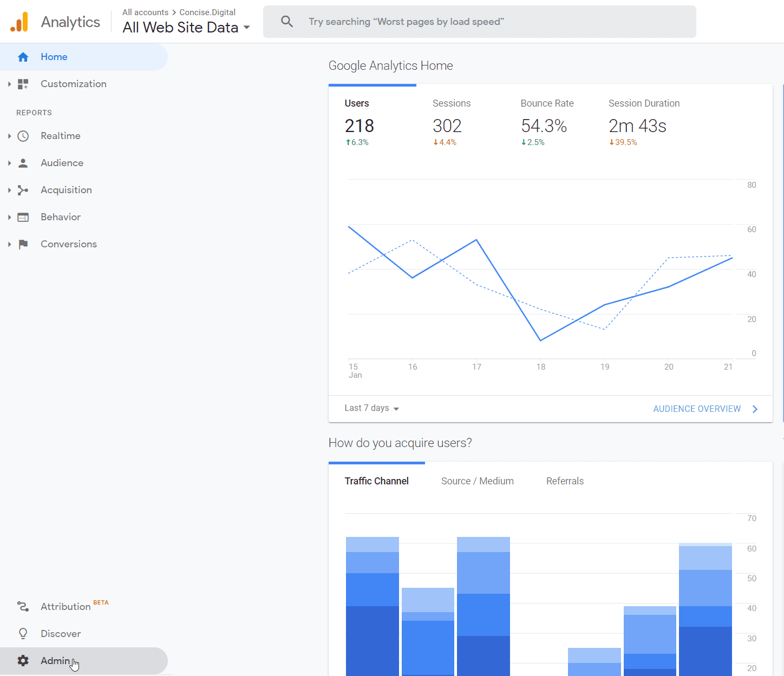Viewport: 784px width, 676px height.
Task: Switch to the Sessions metric tab
Action: point(451,103)
